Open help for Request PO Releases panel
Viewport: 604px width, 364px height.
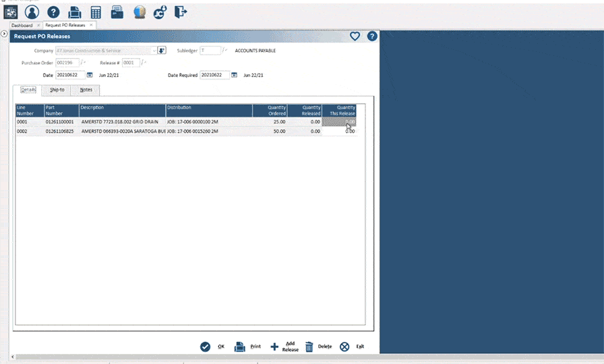[371, 36]
